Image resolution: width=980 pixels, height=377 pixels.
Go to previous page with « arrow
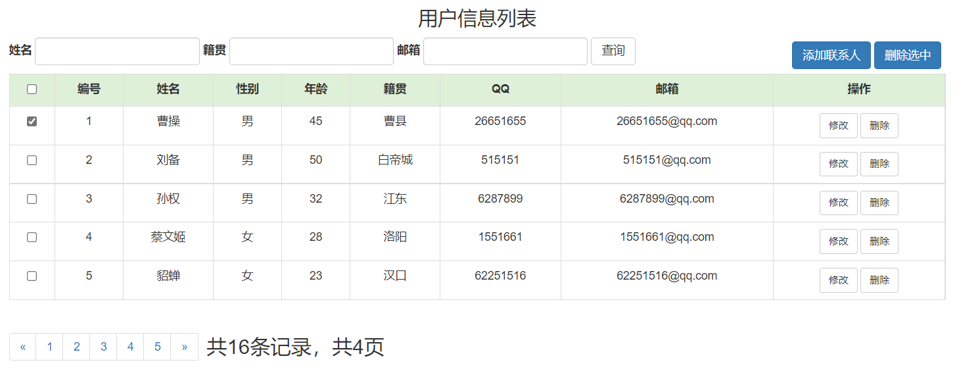pyautogui.click(x=23, y=347)
